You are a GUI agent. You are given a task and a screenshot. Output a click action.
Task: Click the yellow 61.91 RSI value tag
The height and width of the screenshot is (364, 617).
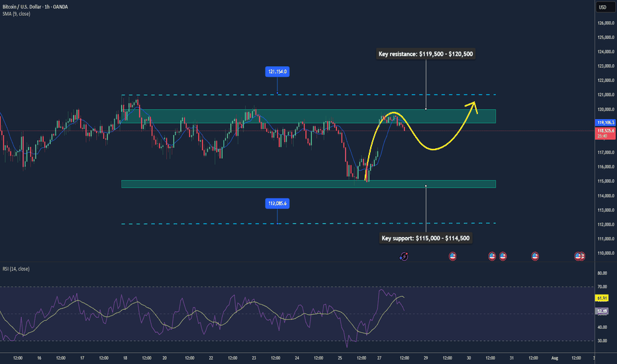pos(602,298)
